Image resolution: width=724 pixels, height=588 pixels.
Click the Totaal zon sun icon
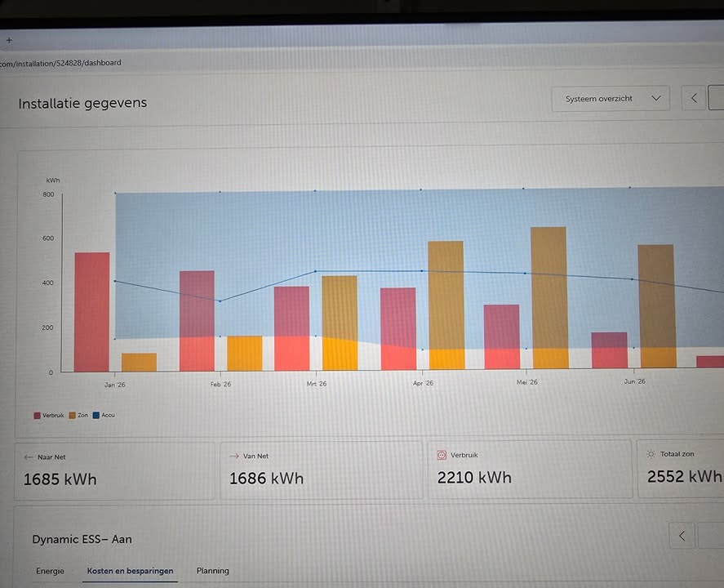(651, 454)
